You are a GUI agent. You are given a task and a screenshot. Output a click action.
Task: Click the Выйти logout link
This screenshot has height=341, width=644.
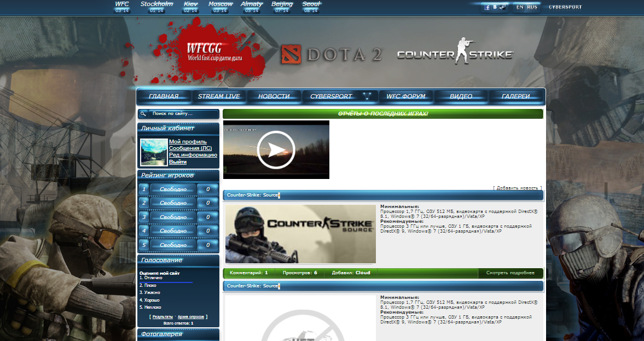[178, 162]
